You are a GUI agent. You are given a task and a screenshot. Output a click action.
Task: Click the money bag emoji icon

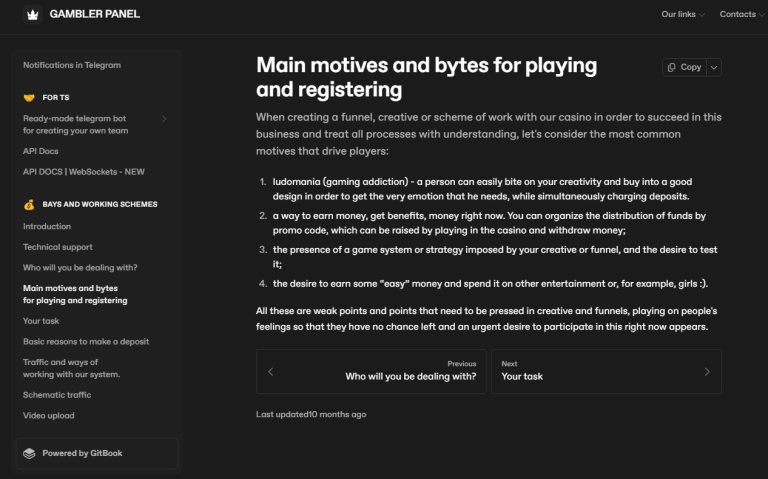pos(29,204)
